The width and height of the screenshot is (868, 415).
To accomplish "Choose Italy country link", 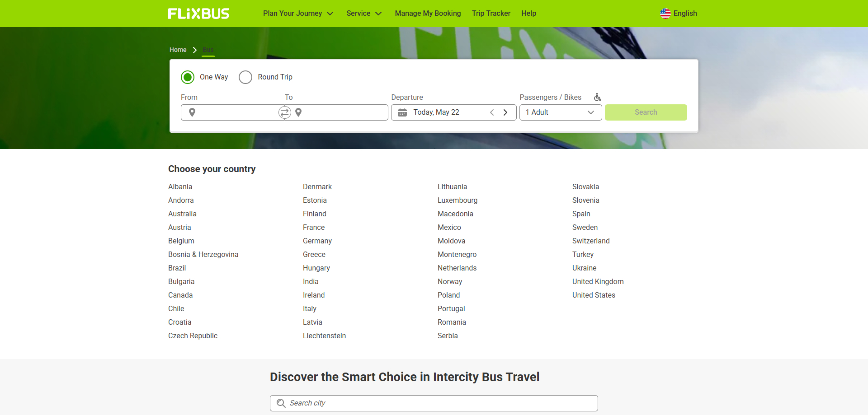I will pyautogui.click(x=310, y=309).
